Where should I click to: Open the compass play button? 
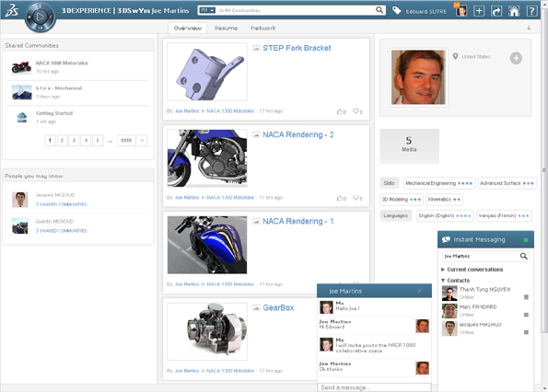(41, 17)
